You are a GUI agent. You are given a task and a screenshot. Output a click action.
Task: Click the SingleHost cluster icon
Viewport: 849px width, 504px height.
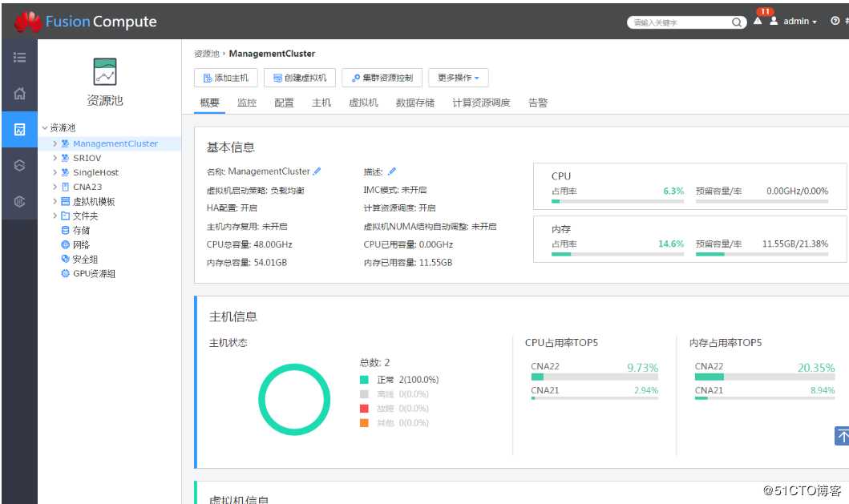point(65,172)
